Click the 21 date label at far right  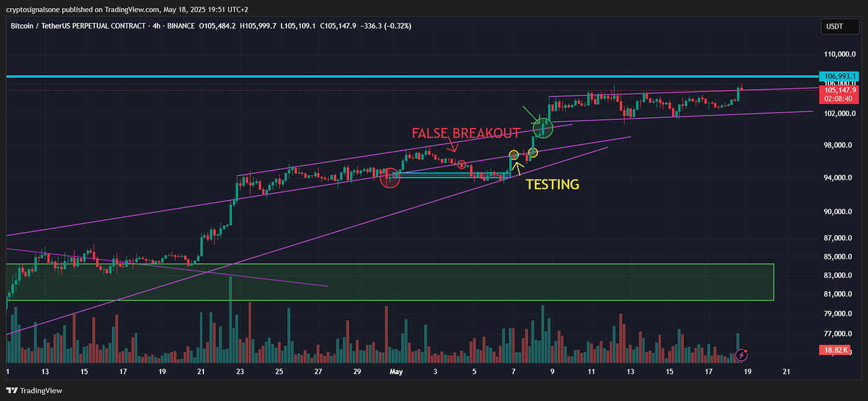pos(787,372)
